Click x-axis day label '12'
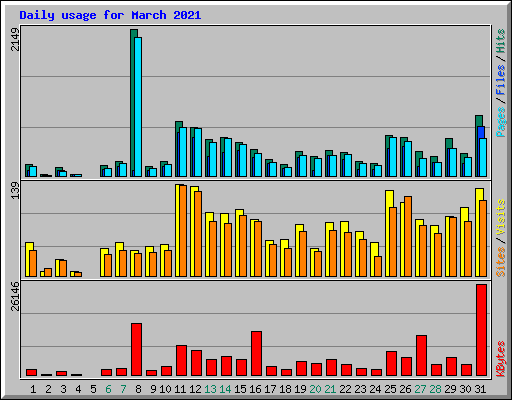Screen dimensions: 512x400 195,389
